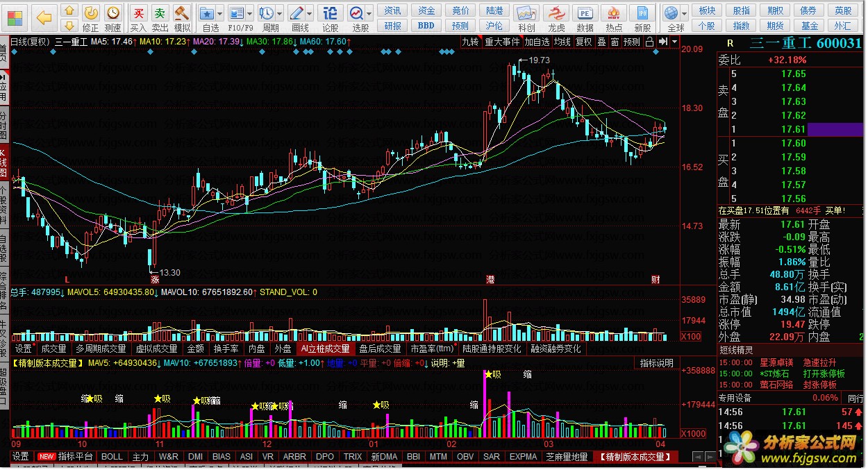Screen dimensions: 868x470
Task: Toggle 窗 window layout button
Action: (x=615, y=42)
